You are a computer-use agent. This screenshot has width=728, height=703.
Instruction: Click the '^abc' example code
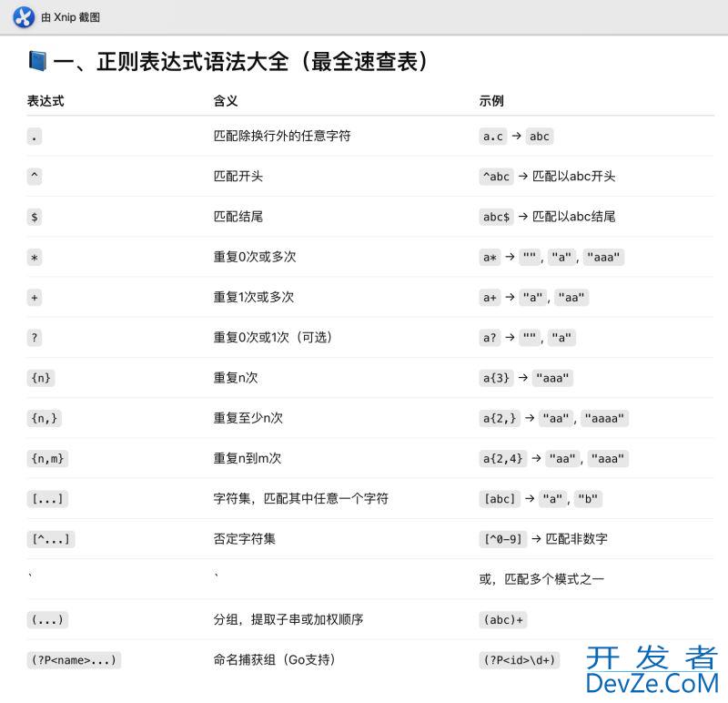coord(496,177)
